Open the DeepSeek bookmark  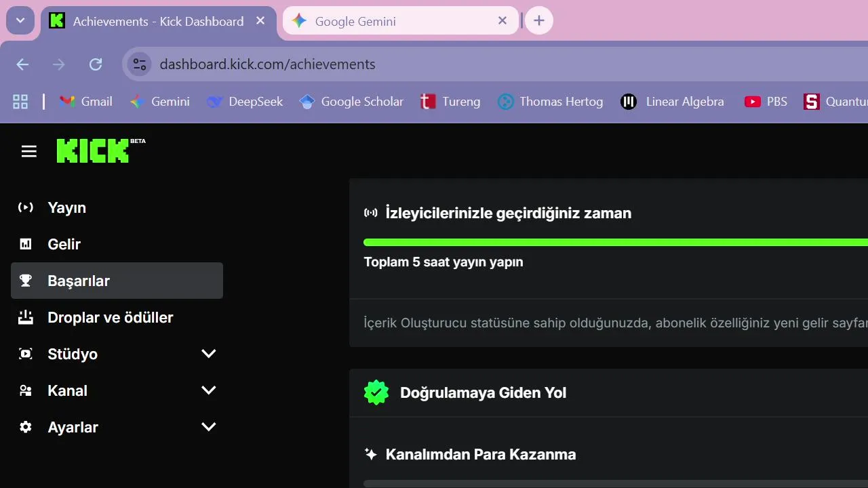(245, 102)
